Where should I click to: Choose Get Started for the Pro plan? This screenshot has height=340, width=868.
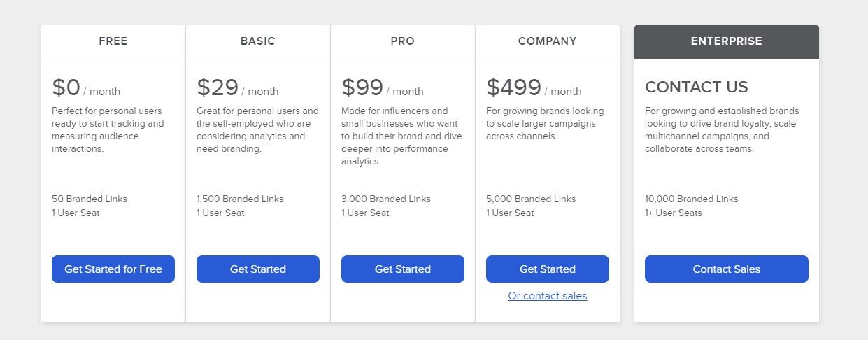coord(403,269)
